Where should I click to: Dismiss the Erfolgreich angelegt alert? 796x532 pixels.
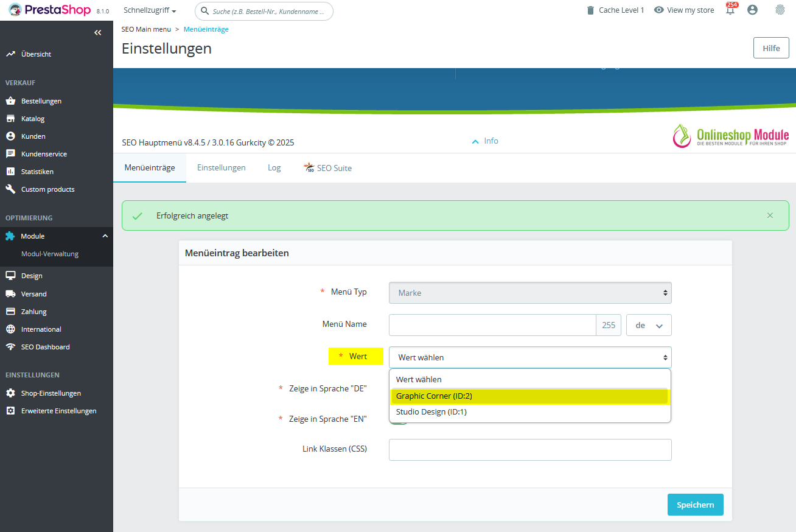(x=770, y=215)
